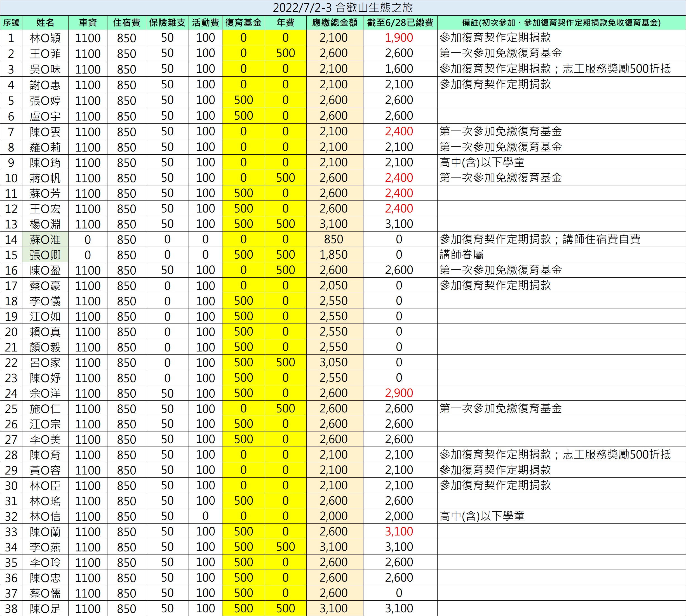Click the 年費 column header

(285, 23)
